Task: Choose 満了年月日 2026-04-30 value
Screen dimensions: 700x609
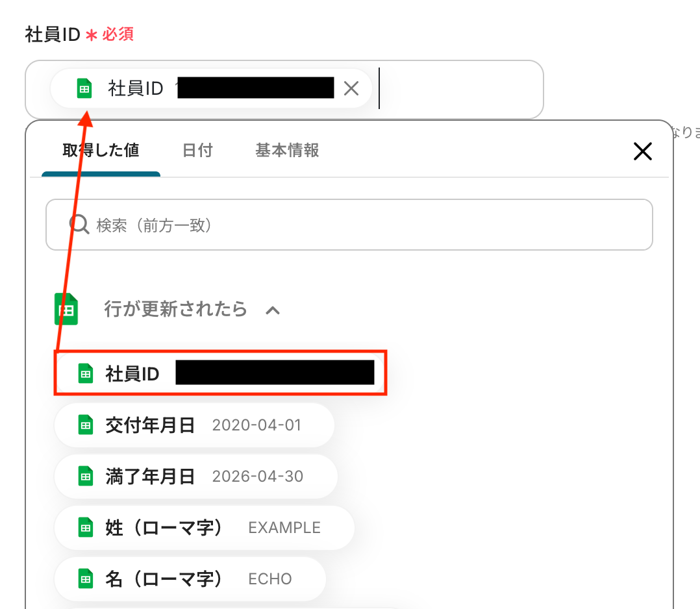Action: tap(196, 477)
